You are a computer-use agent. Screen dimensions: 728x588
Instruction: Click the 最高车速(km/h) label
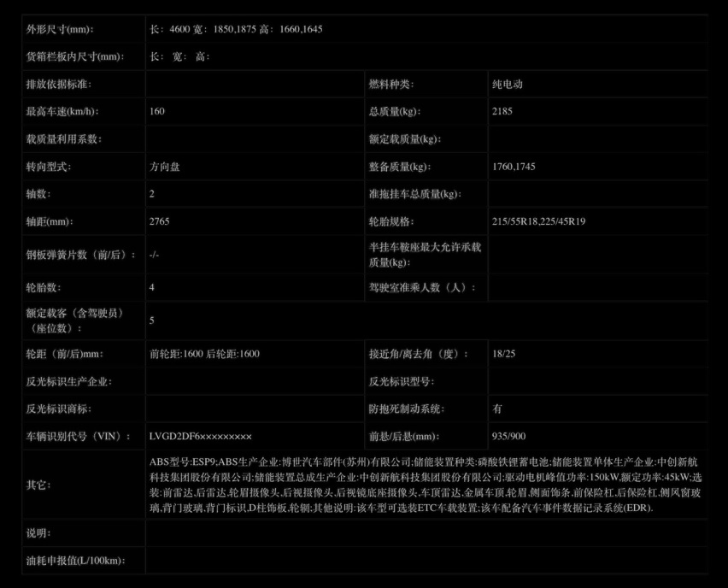click(62, 111)
